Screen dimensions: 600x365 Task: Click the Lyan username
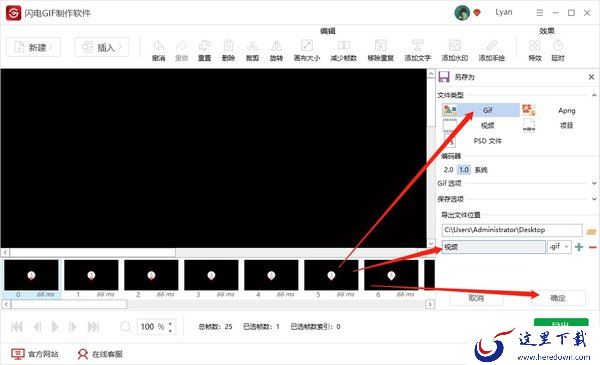(504, 12)
